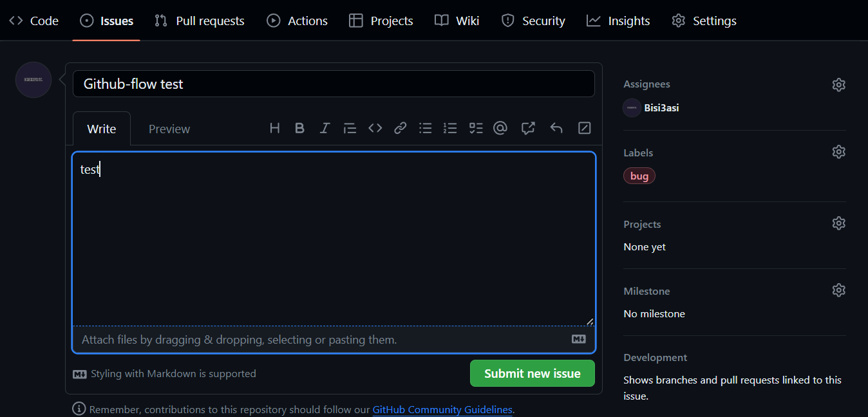868x417 pixels.
Task: Apply italic formatting
Action: pyautogui.click(x=325, y=128)
